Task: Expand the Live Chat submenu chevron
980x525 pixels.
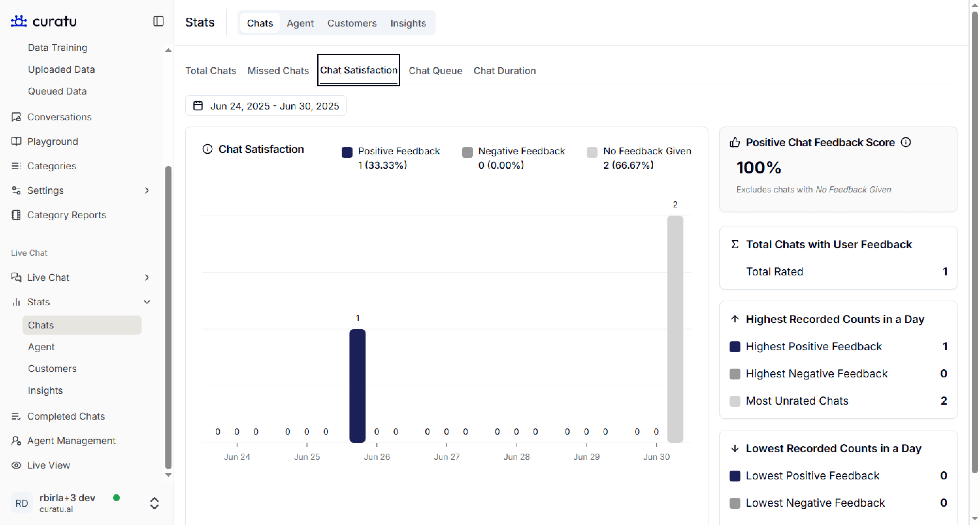Action: [x=147, y=277]
